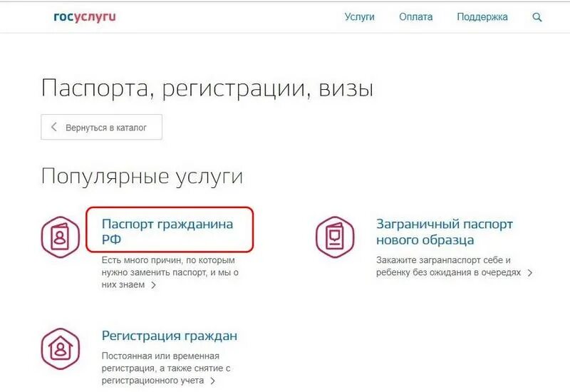Click the Вернуться в каталог button

(x=101, y=127)
